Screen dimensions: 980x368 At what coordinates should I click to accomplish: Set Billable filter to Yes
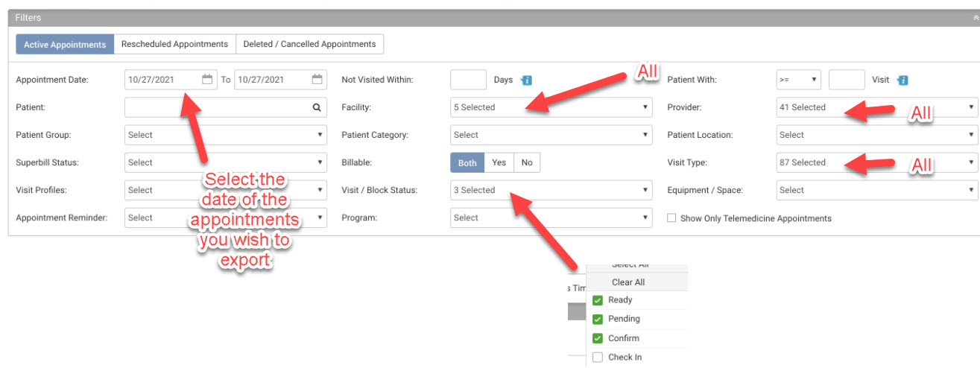click(499, 162)
